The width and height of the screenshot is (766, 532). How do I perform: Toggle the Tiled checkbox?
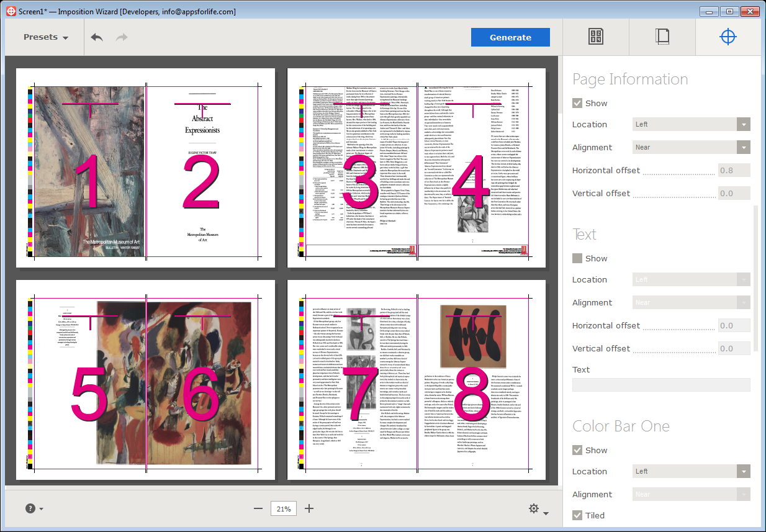(577, 515)
